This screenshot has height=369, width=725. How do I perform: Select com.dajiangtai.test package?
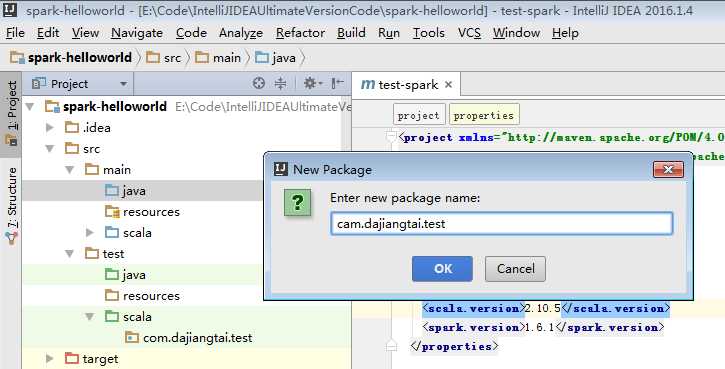189,338
